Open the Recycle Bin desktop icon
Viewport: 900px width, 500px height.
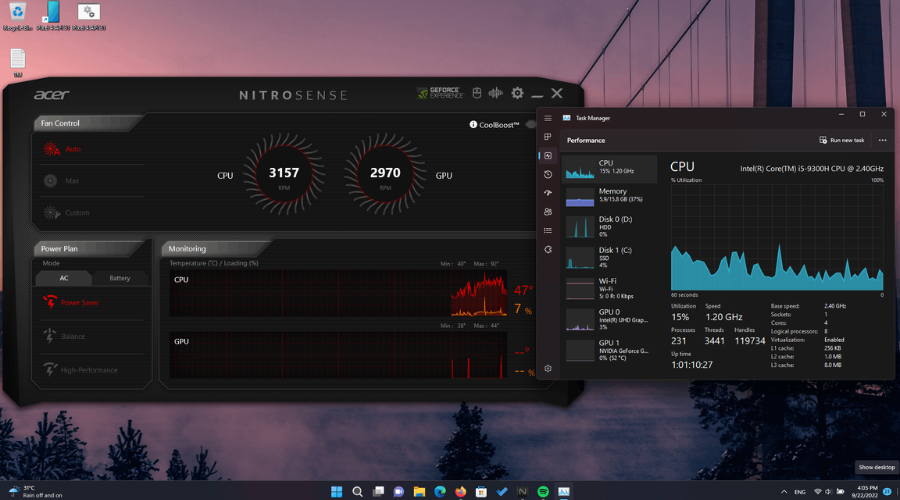(x=18, y=17)
